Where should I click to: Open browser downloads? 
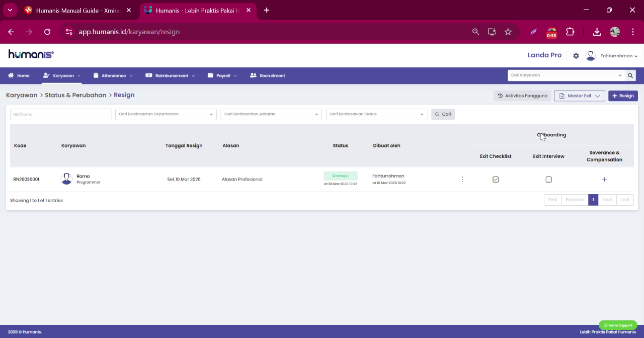pyautogui.click(x=597, y=32)
